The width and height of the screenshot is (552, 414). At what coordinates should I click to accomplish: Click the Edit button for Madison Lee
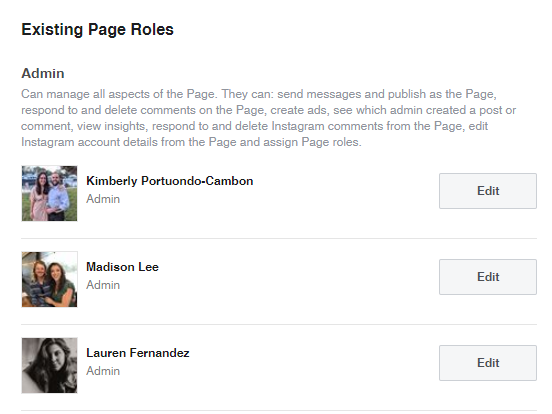click(x=488, y=277)
